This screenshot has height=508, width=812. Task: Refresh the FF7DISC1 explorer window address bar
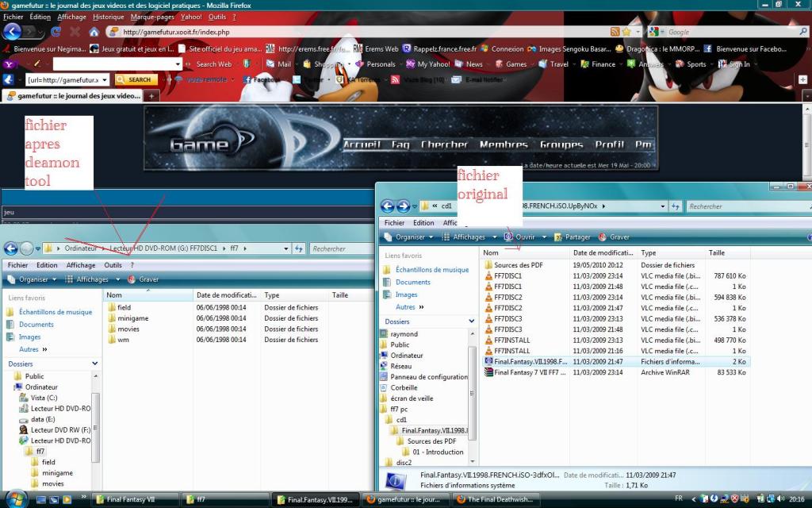point(299,248)
